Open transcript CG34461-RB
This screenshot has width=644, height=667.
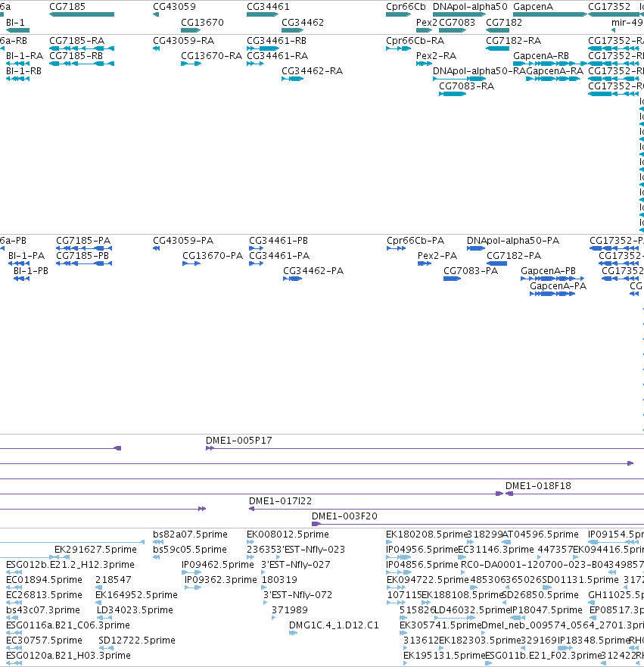point(277,41)
